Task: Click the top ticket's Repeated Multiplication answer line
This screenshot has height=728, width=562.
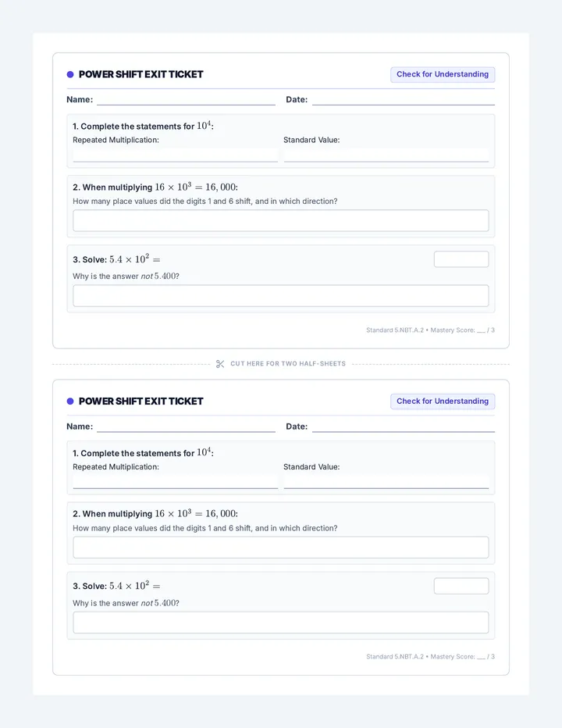Action: [x=175, y=155]
